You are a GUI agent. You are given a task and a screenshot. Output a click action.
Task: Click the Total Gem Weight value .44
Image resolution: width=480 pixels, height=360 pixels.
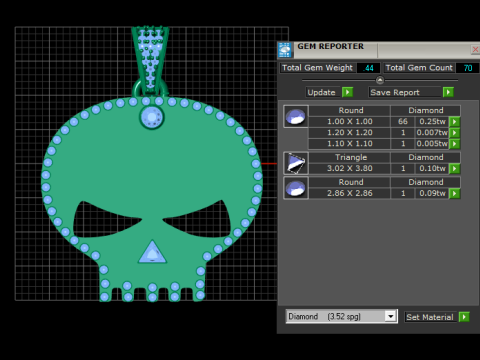click(x=368, y=68)
